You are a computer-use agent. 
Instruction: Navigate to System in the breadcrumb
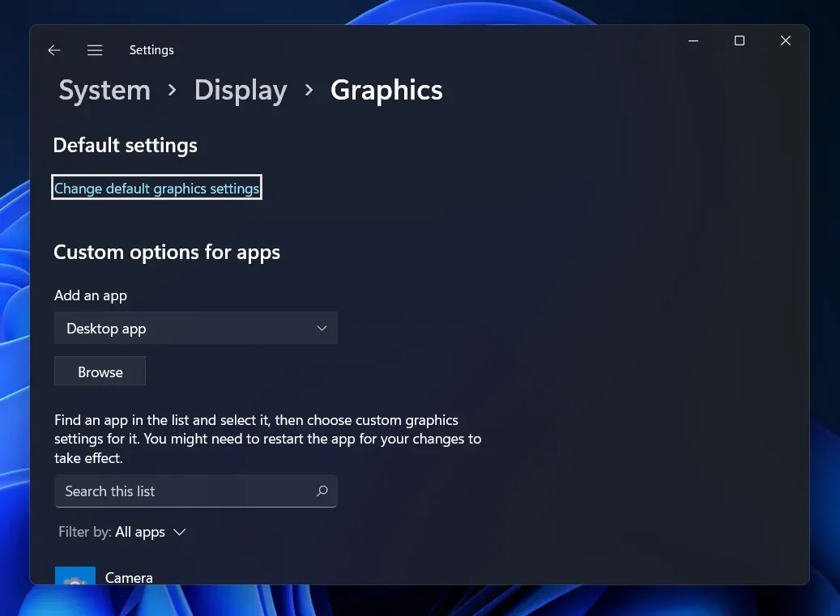(104, 91)
